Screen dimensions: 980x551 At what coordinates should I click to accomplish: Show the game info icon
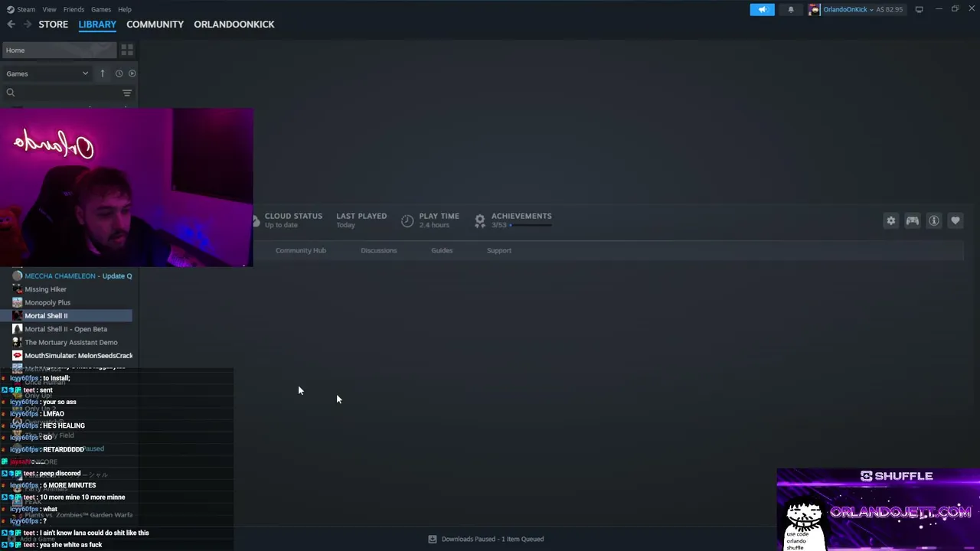[934, 220]
